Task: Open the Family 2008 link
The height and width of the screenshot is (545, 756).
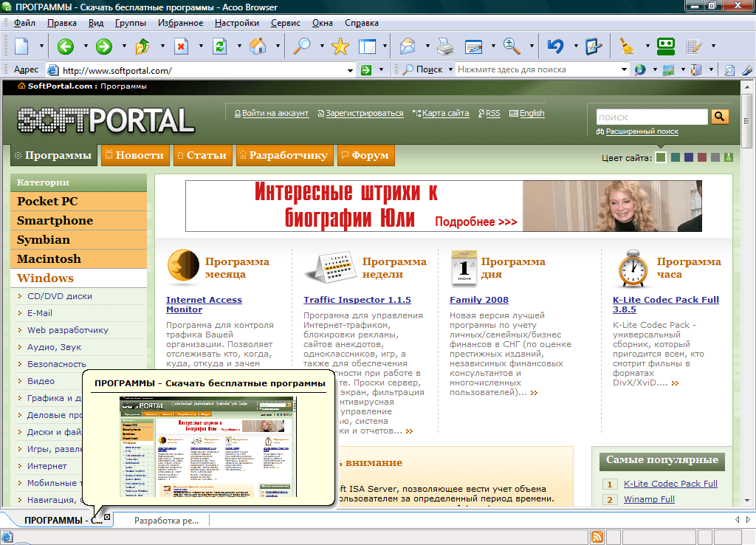Action: click(x=479, y=300)
